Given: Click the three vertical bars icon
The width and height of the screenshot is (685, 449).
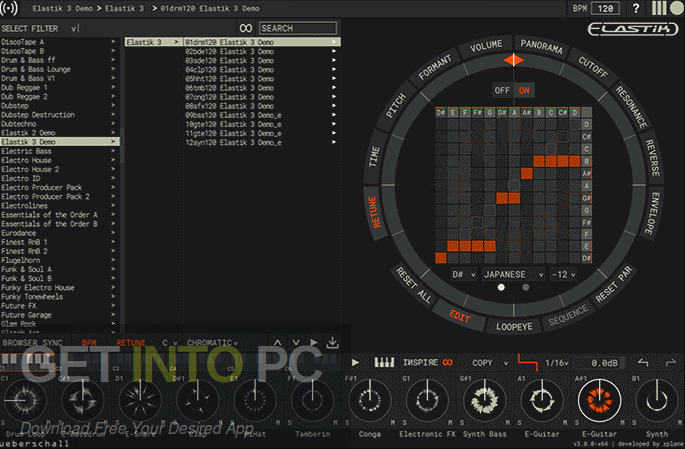Looking at the screenshot, I should coord(659,8).
